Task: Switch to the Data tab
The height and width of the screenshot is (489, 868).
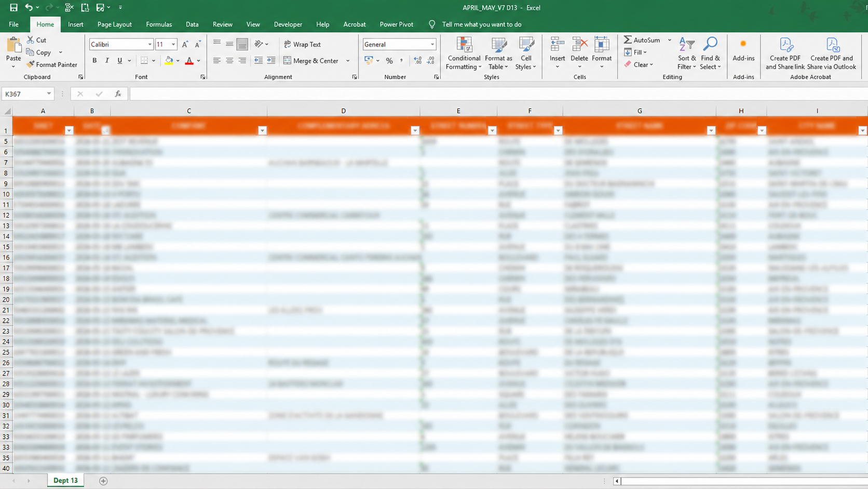Action: coord(192,24)
